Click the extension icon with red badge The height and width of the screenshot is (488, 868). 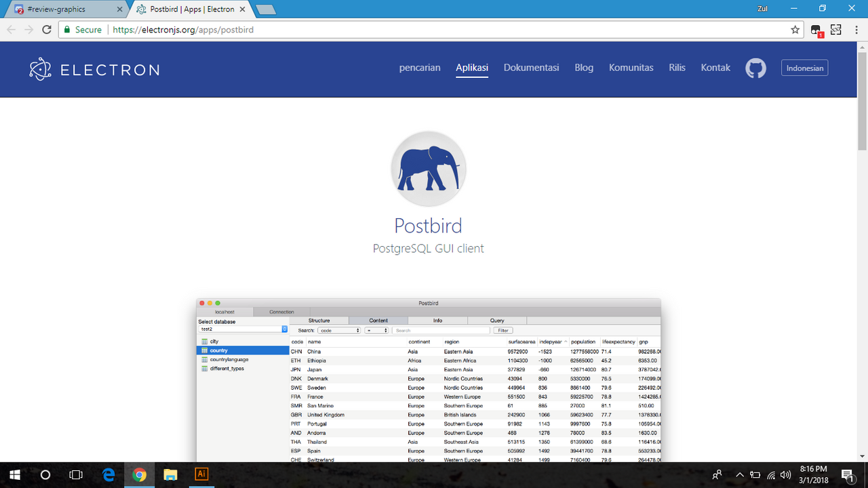point(816,30)
